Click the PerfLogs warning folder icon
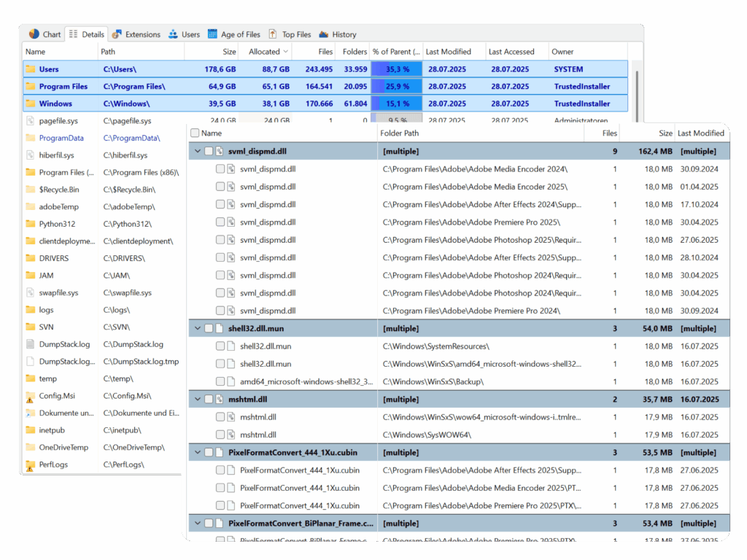 coord(31,464)
